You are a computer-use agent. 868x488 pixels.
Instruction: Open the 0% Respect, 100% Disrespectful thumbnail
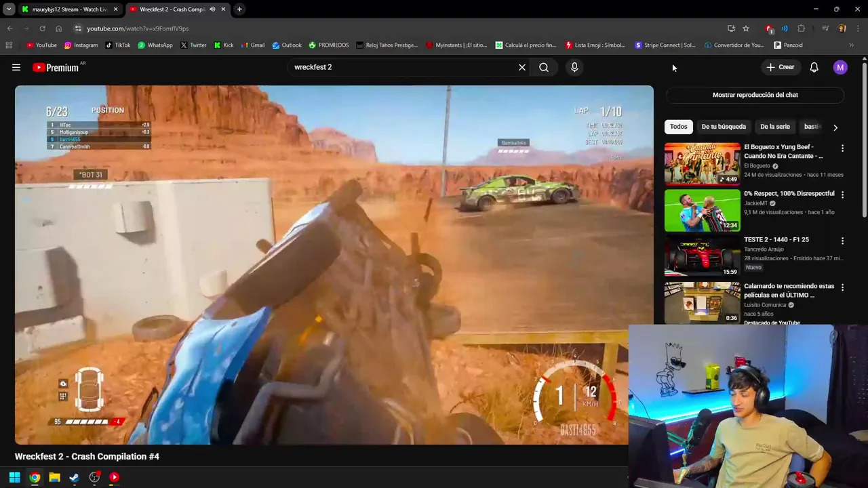702,210
